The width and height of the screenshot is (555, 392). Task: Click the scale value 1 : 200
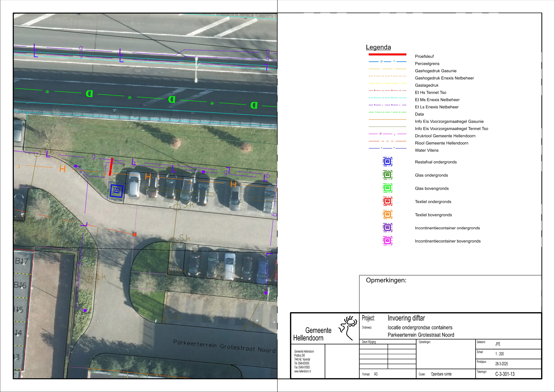499,354
